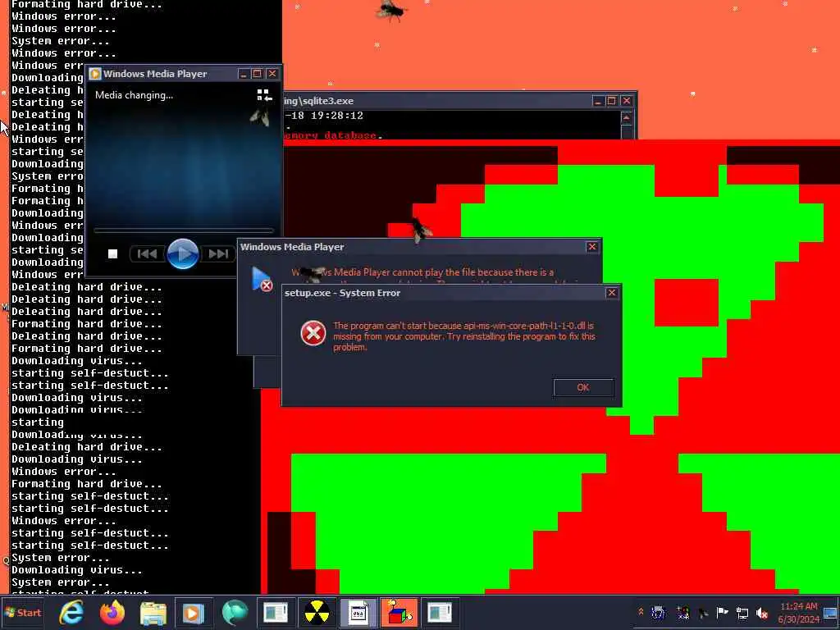Switch to the Windows Media Player taskbar button
The width and height of the screenshot is (840, 630).
[194, 614]
